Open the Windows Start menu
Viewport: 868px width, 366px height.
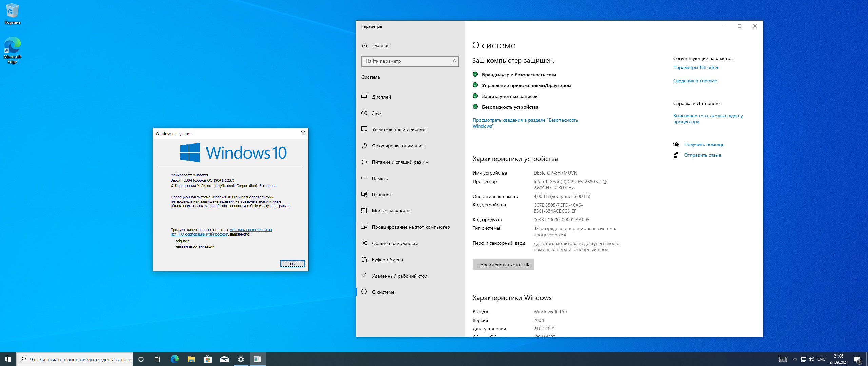[x=8, y=359]
